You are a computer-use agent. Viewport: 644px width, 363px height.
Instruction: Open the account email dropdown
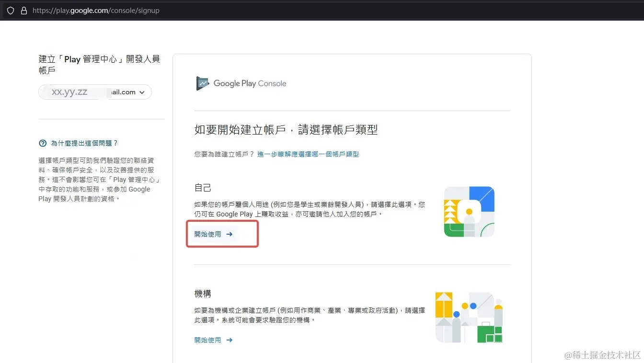[95, 92]
